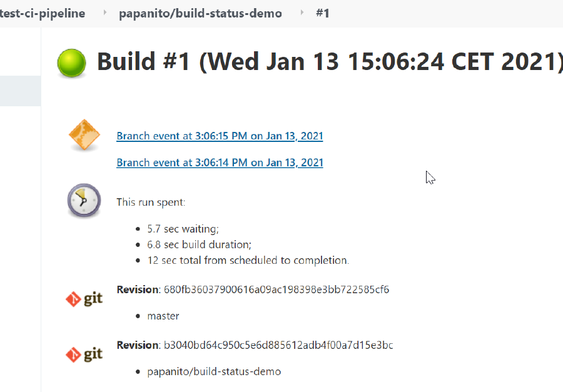Click the green build success status ball
Screen dimensions: 563x392
point(71,63)
